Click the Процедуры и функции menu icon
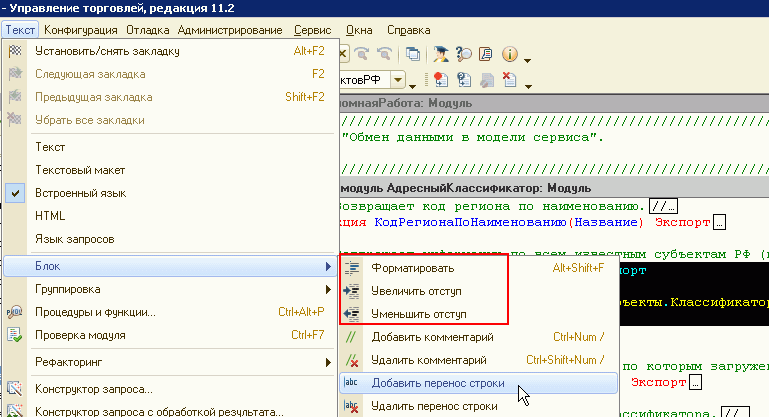This screenshot has width=769, height=417. click(x=15, y=312)
